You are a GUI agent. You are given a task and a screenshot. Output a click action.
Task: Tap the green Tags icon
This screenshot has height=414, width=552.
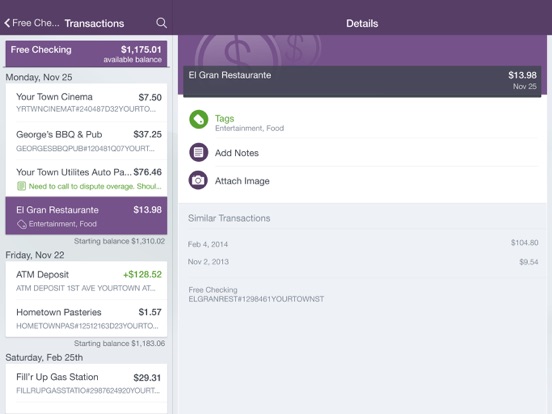[x=199, y=120]
